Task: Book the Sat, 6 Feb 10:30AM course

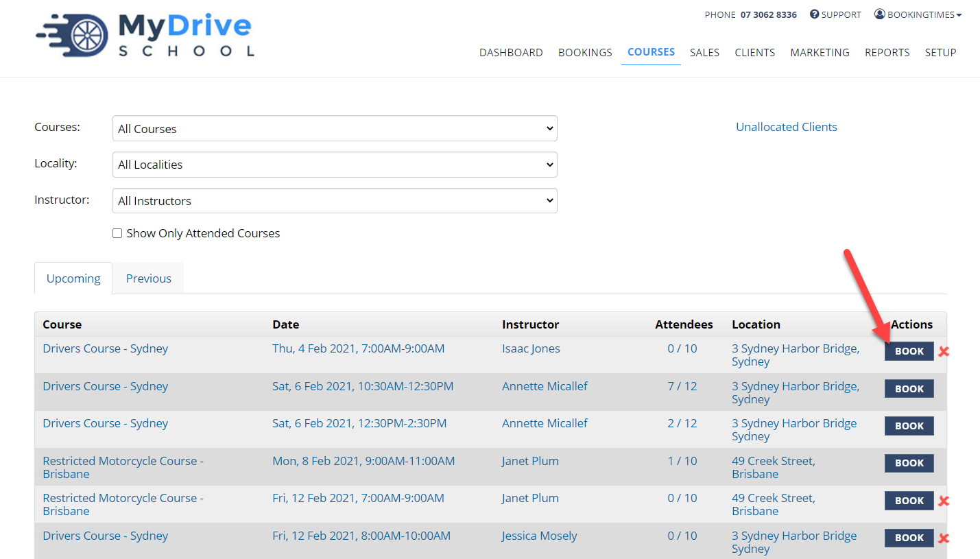Action: [909, 389]
